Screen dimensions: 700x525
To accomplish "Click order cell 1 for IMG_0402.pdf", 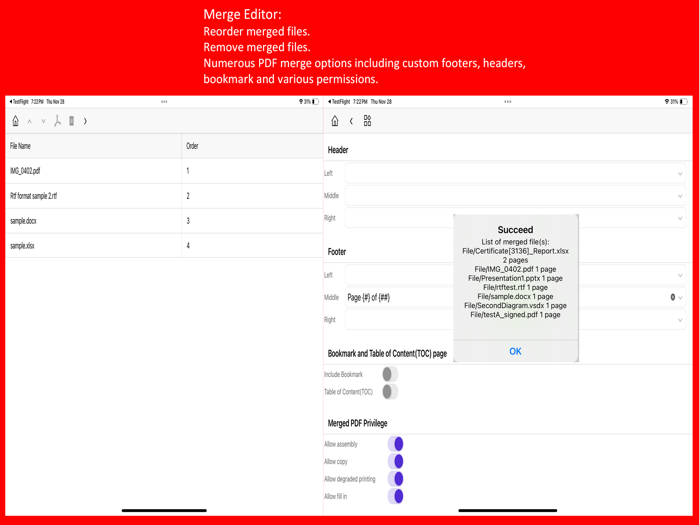I will tap(252, 171).
